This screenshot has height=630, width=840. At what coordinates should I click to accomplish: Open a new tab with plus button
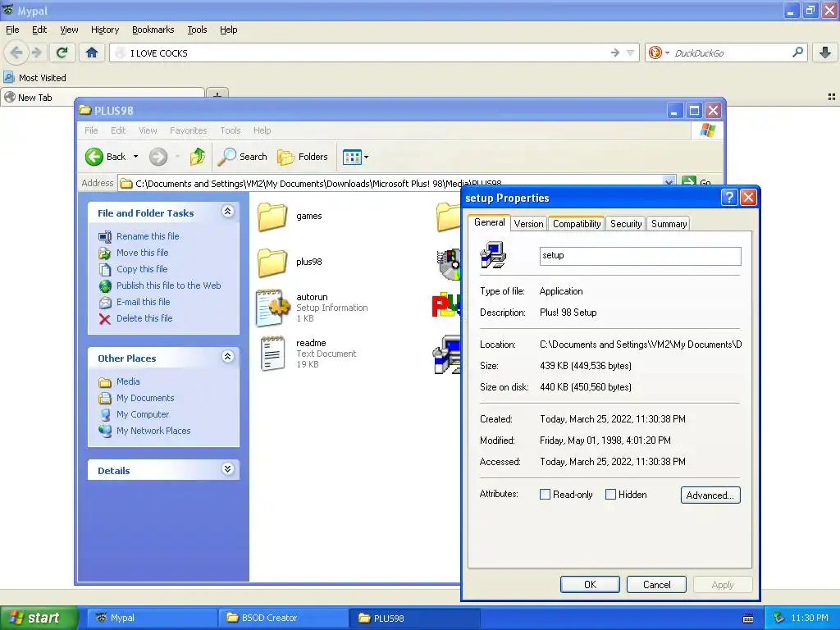[217, 94]
